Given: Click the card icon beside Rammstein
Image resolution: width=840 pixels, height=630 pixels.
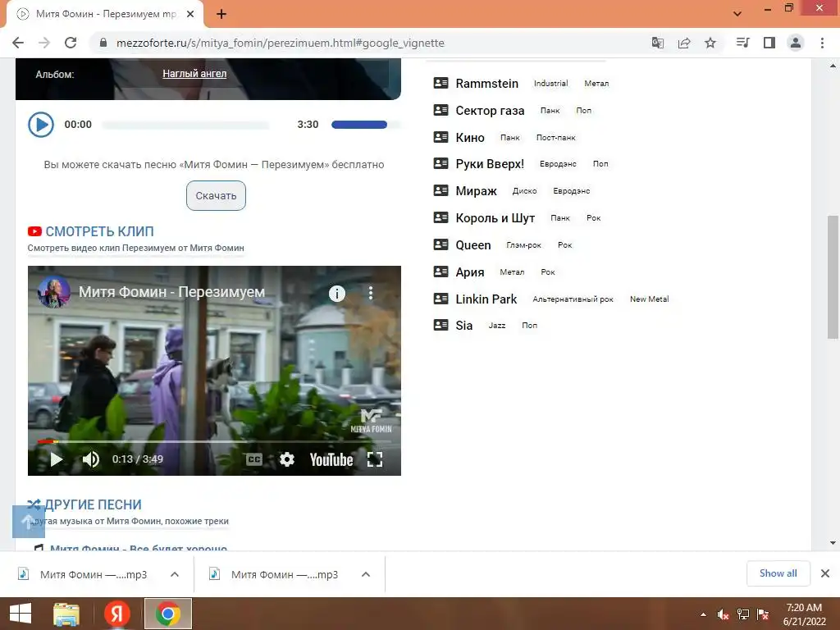Looking at the screenshot, I should coord(441,83).
